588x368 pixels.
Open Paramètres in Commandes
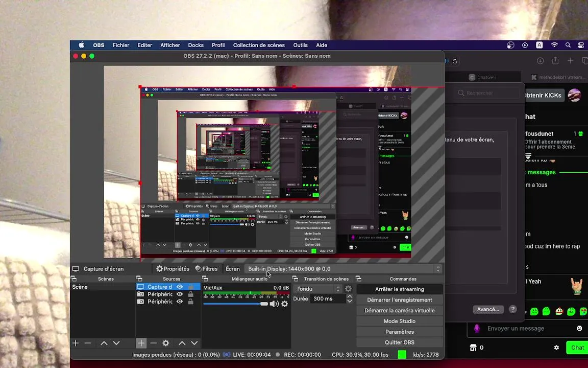(400, 332)
